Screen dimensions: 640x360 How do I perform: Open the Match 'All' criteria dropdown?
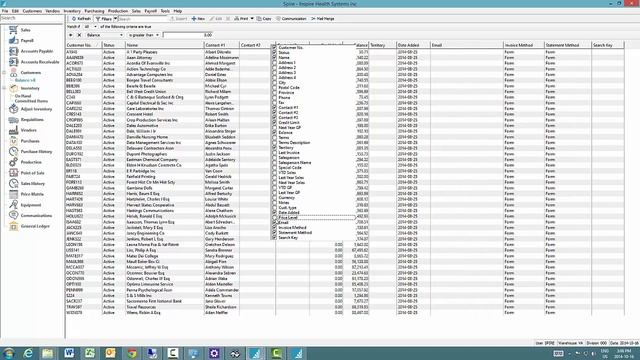tap(95, 27)
